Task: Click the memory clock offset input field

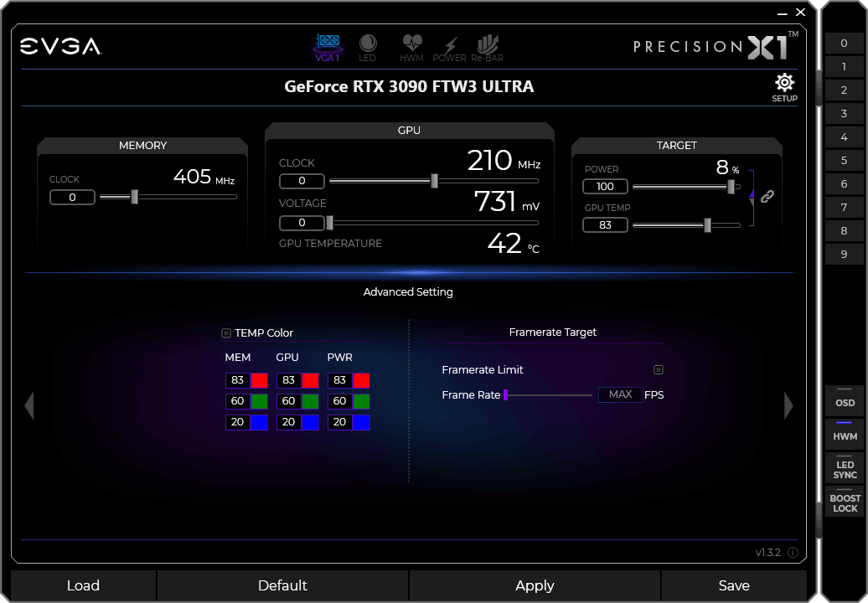Action: click(x=72, y=198)
